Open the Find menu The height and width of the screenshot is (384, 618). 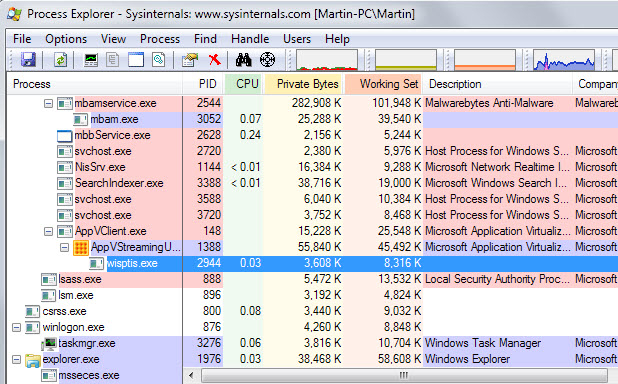205,39
